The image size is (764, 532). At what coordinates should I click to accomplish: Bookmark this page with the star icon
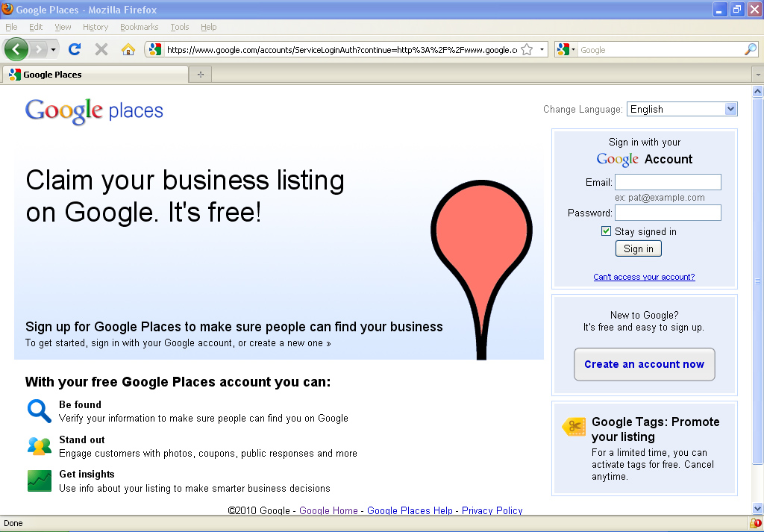527,49
